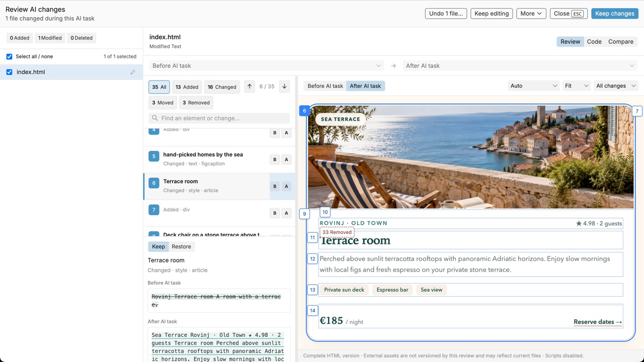Click Sea view tag

point(432,290)
